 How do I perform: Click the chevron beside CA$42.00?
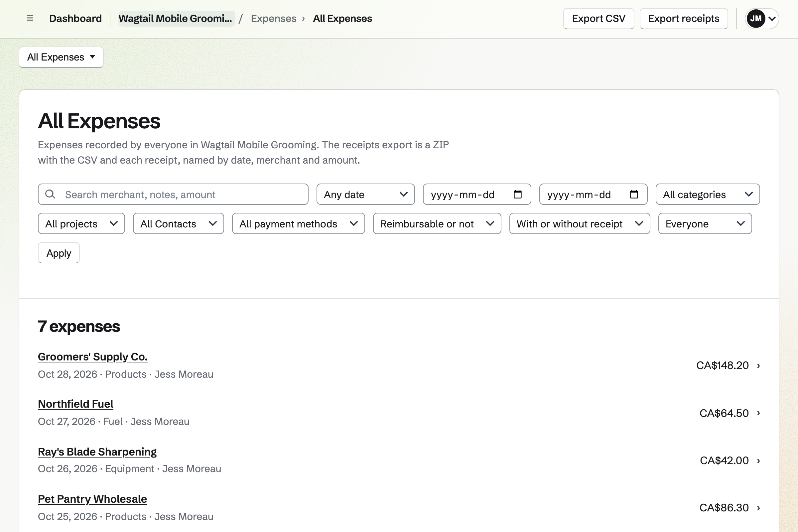tap(758, 461)
